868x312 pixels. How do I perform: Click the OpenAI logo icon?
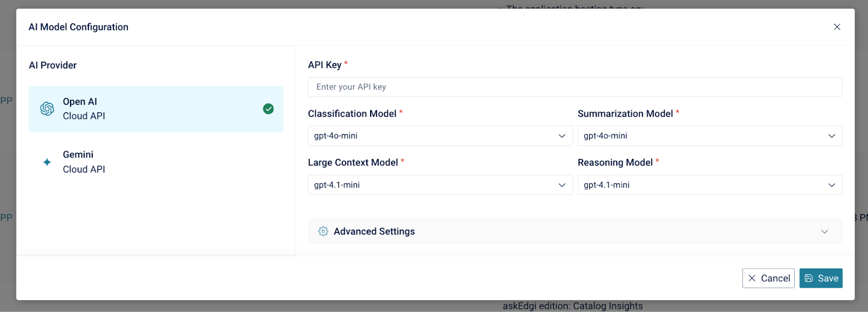47,109
